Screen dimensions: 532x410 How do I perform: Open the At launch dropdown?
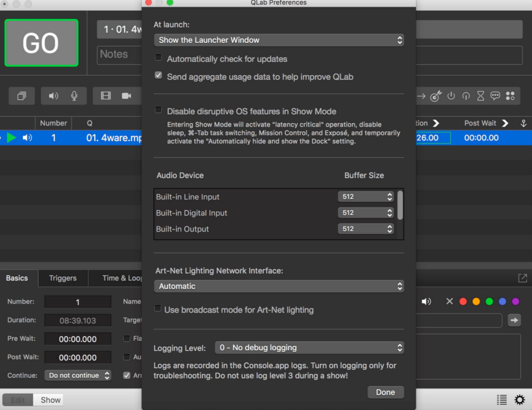pyautogui.click(x=279, y=40)
